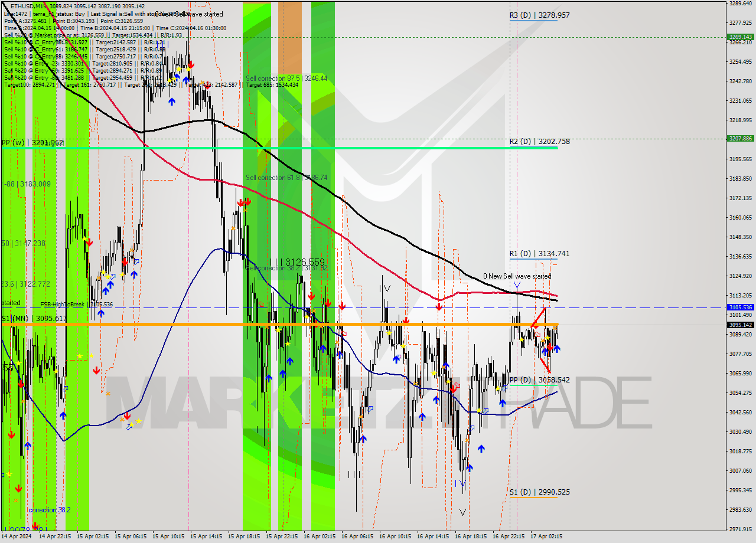Click the black V marker near chart bottom
This screenshot has height=543, width=756.
(x=462, y=512)
